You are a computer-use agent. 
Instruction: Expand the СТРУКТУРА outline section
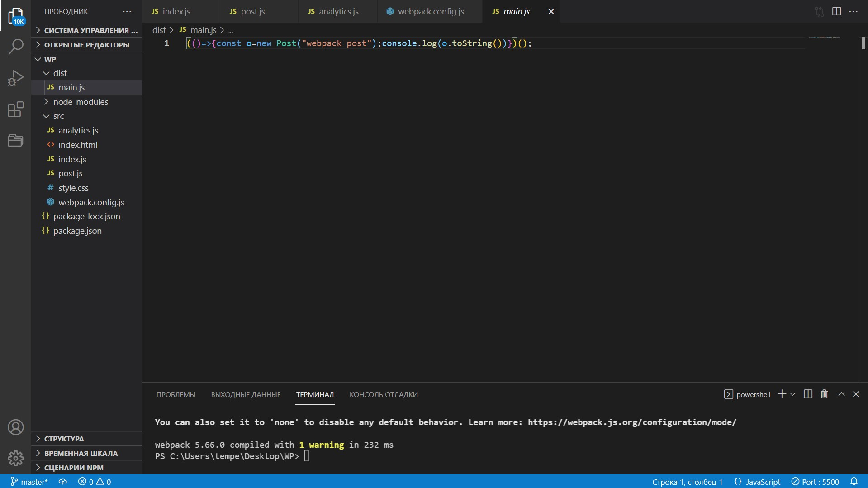coord(86,439)
